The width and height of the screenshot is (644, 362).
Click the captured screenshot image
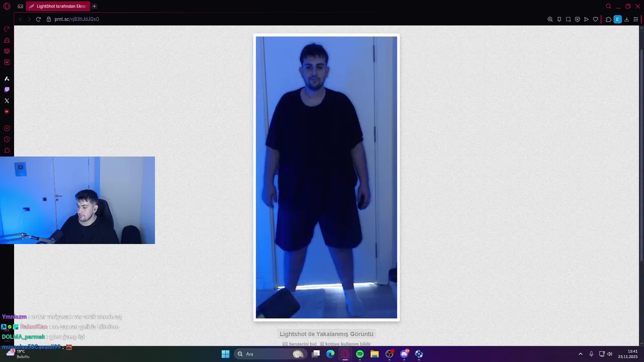pyautogui.click(x=327, y=177)
